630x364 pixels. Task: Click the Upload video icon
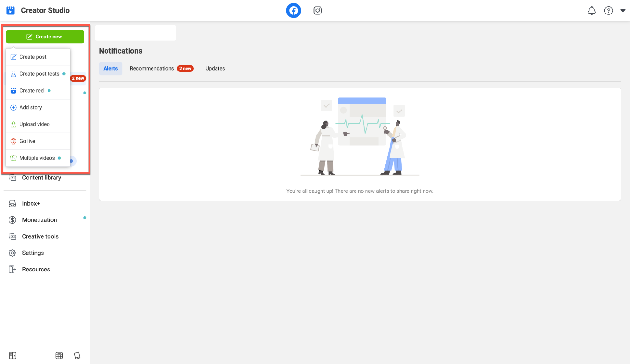click(13, 124)
